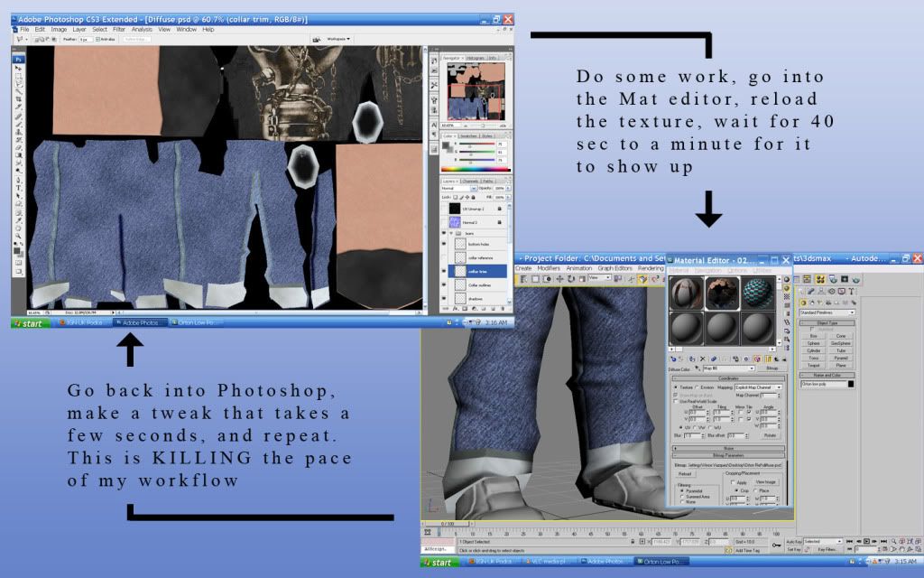Click Sample Type sphere icon in Material Editor
Screen dimensions: 924x578
click(x=787, y=280)
